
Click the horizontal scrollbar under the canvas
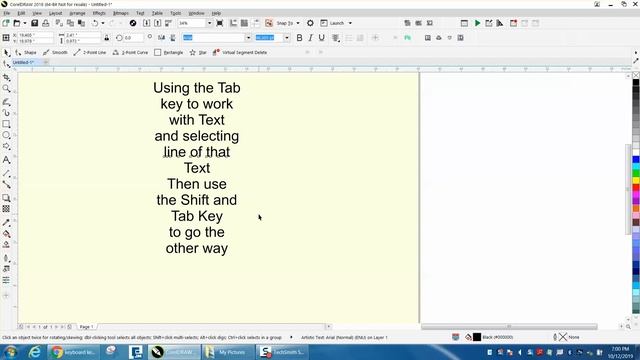click(509, 327)
